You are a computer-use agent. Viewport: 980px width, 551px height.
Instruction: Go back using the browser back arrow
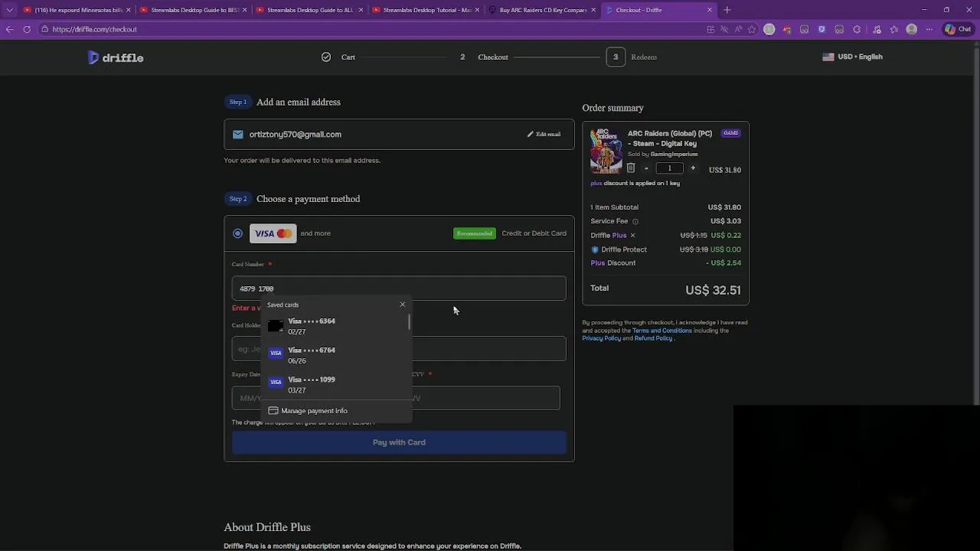pos(9,29)
